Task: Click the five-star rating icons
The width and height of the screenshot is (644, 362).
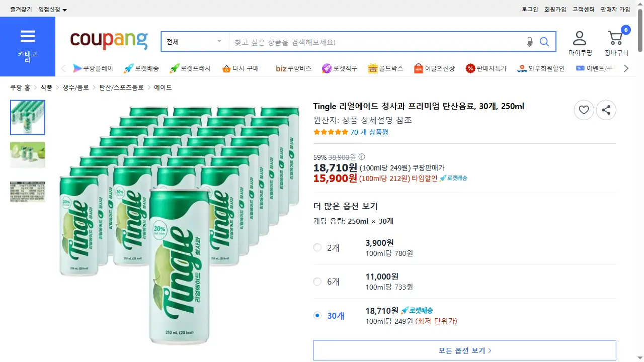Action: point(331,132)
